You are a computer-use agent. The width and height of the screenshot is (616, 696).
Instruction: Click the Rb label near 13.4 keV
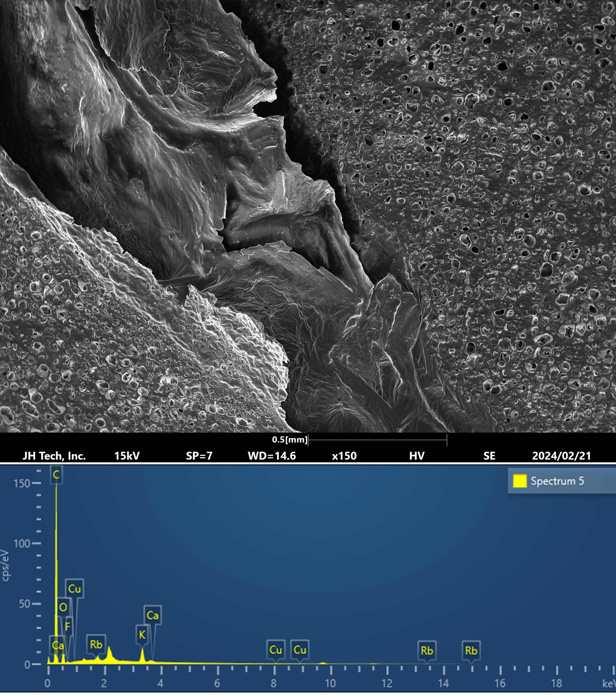pyautogui.click(x=427, y=651)
